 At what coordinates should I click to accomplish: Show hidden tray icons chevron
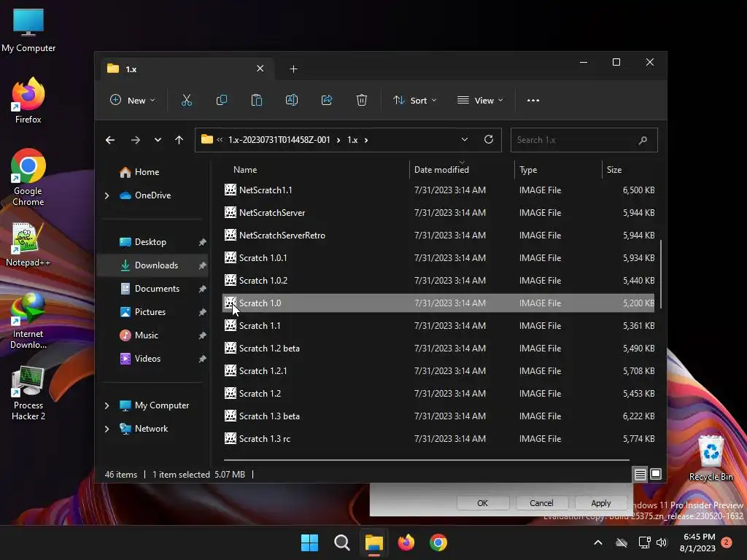pyautogui.click(x=598, y=542)
